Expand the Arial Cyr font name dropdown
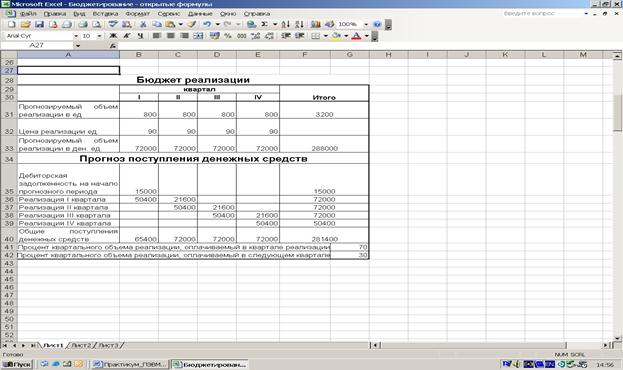623x370 pixels. 76,36
